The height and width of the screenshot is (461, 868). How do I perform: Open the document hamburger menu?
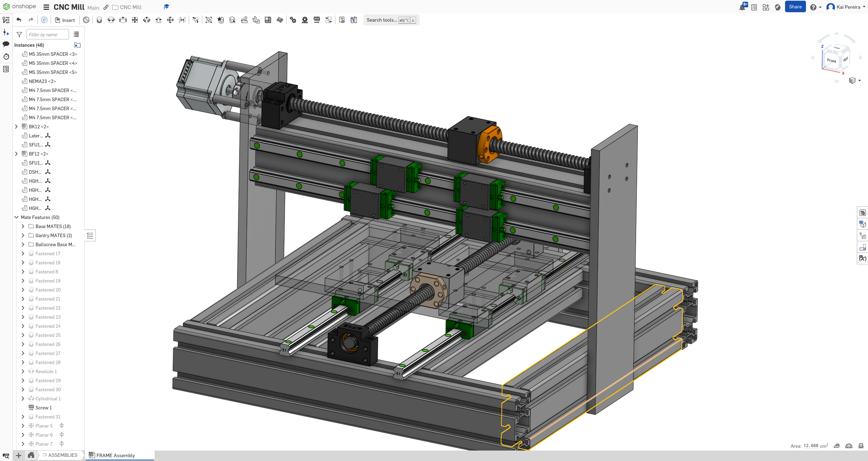46,7
